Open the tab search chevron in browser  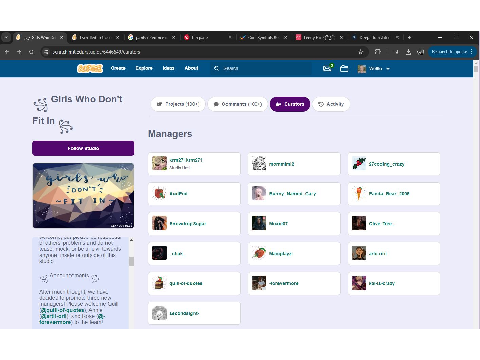[x=6, y=37]
